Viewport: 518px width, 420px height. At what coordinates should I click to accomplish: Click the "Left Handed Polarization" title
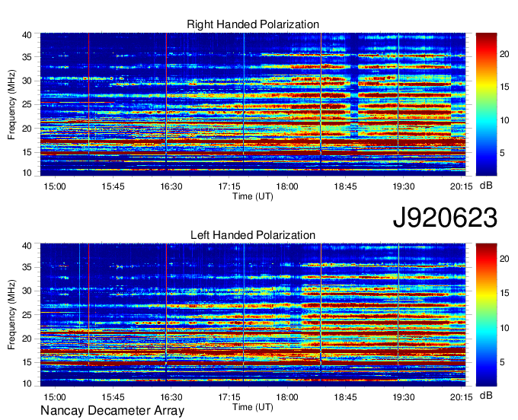pos(253,235)
